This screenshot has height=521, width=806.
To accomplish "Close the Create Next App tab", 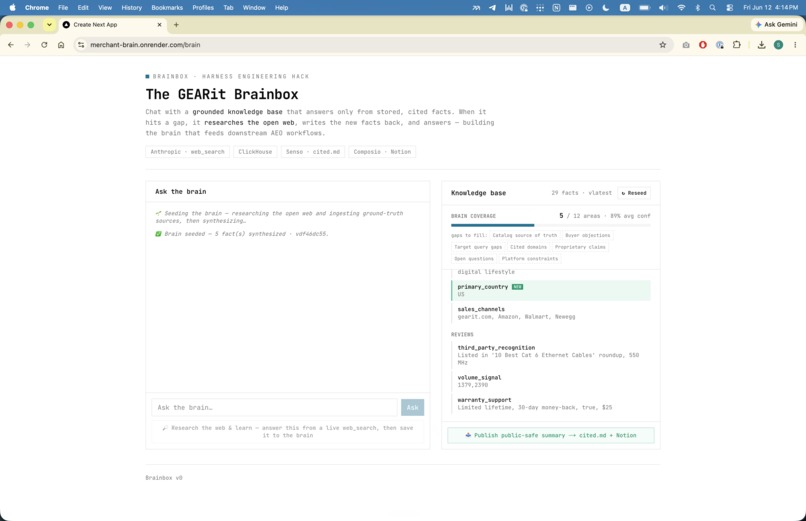I will pyautogui.click(x=159, y=25).
